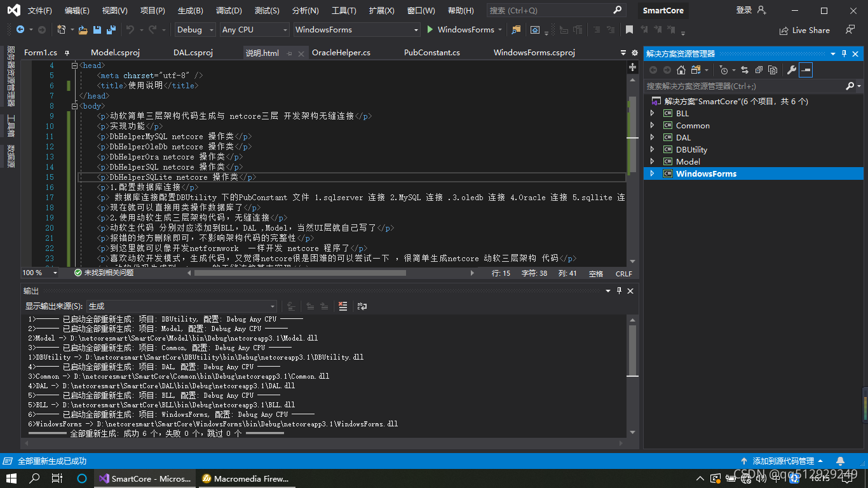Open the output source dropdown showing 生成

pyautogui.click(x=181, y=306)
